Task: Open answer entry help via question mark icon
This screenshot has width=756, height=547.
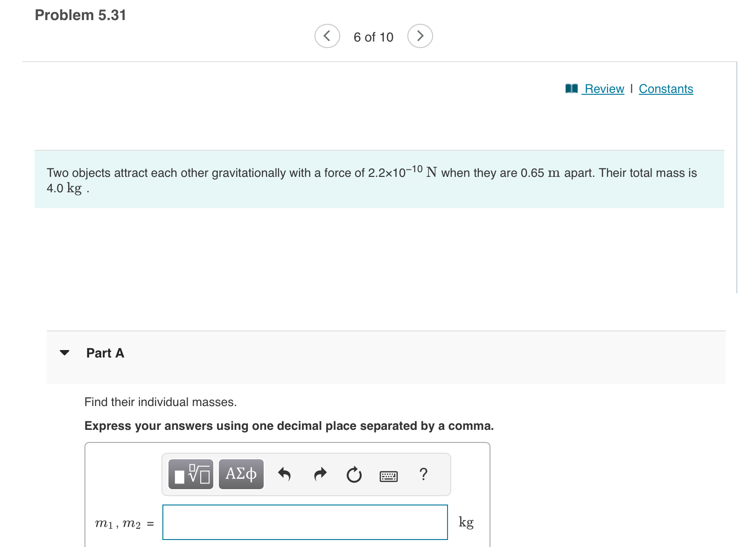Action: tap(423, 475)
